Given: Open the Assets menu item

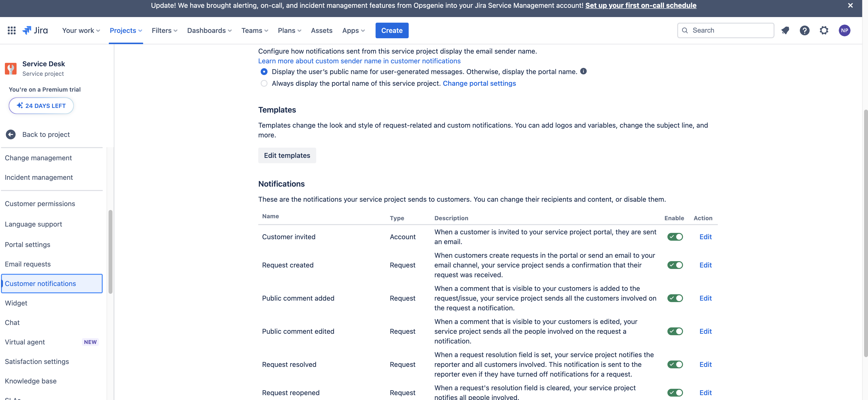Looking at the screenshot, I should pos(322,30).
